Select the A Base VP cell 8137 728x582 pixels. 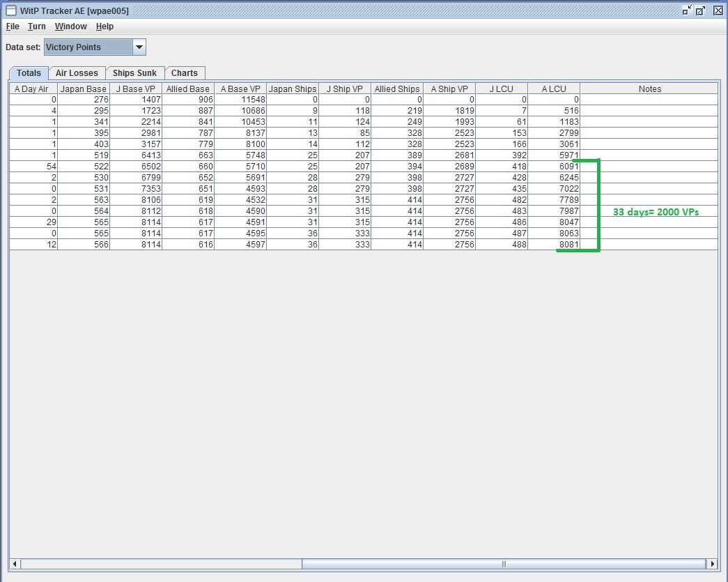coord(240,133)
